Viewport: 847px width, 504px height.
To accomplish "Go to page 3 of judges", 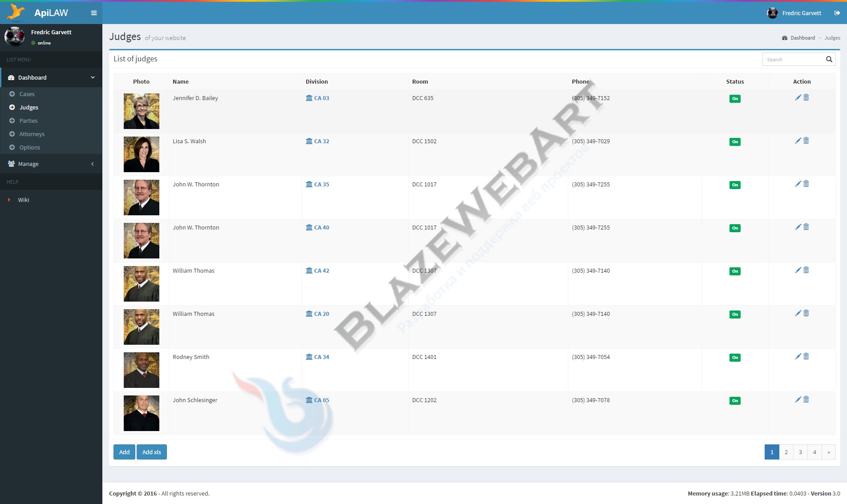I will click(800, 452).
